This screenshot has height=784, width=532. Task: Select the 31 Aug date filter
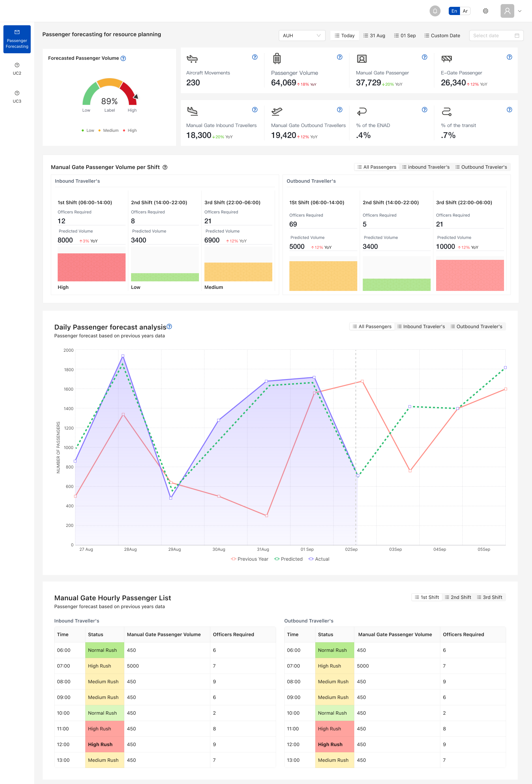374,36
